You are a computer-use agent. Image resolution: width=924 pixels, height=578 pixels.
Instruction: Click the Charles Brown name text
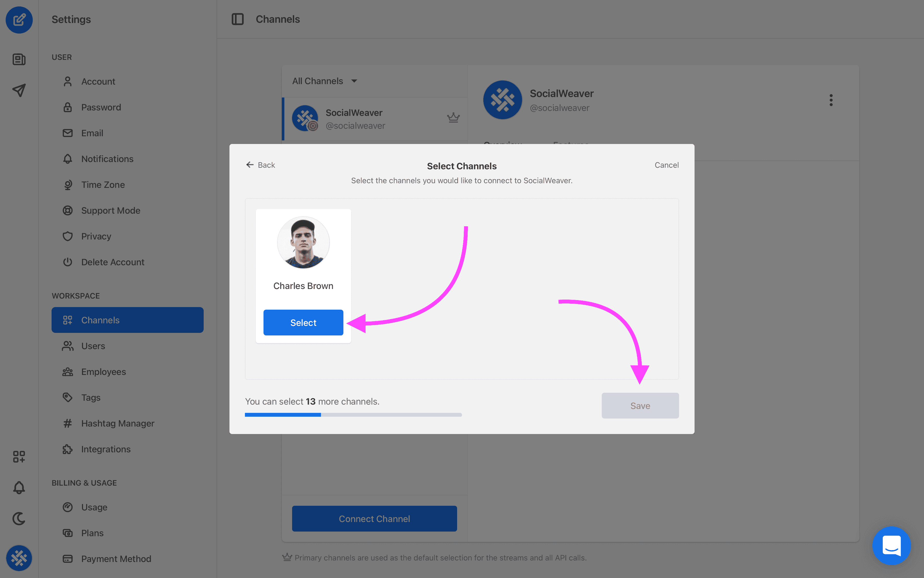click(x=303, y=286)
